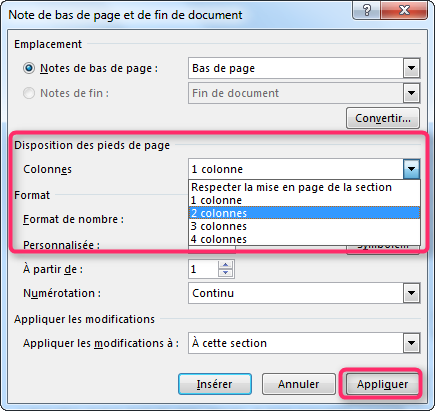Image resolution: width=435 pixels, height=411 pixels.
Task: Click the À partir de number field
Action: (204, 269)
